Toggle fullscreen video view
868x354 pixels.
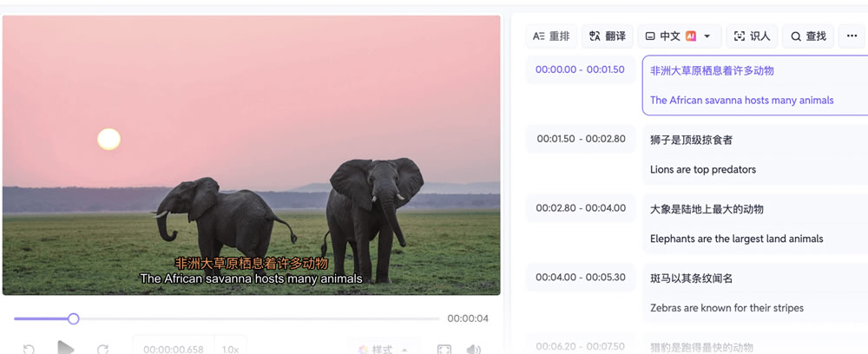[x=444, y=350]
